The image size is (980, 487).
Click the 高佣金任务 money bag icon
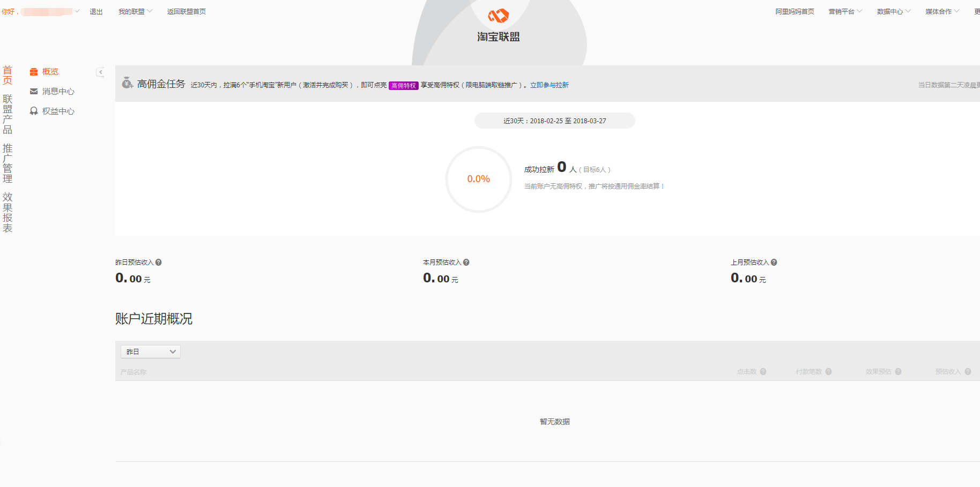click(127, 83)
